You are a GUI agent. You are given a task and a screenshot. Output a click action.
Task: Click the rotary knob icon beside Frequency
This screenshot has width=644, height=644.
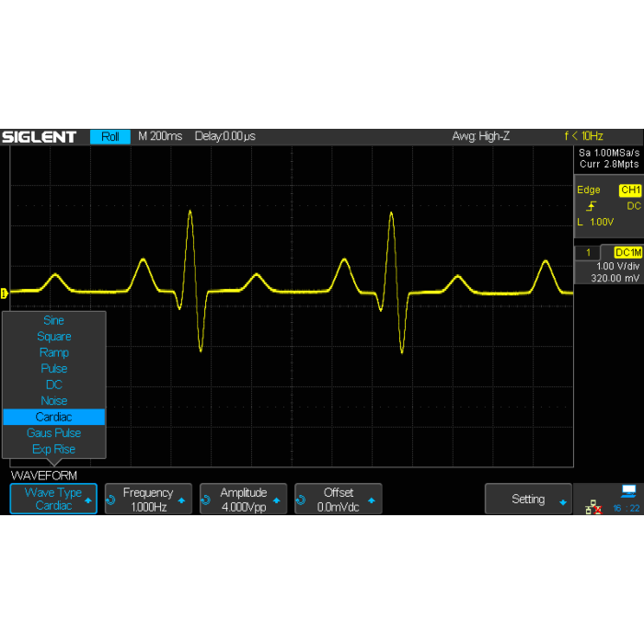(113, 500)
